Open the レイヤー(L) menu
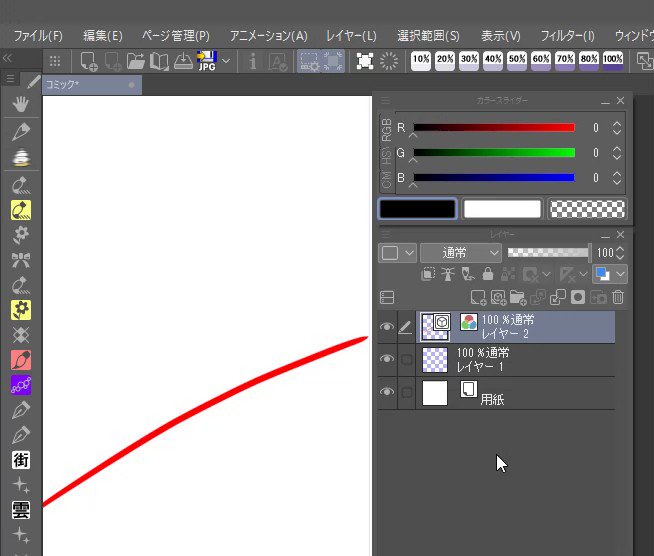 pos(351,36)
